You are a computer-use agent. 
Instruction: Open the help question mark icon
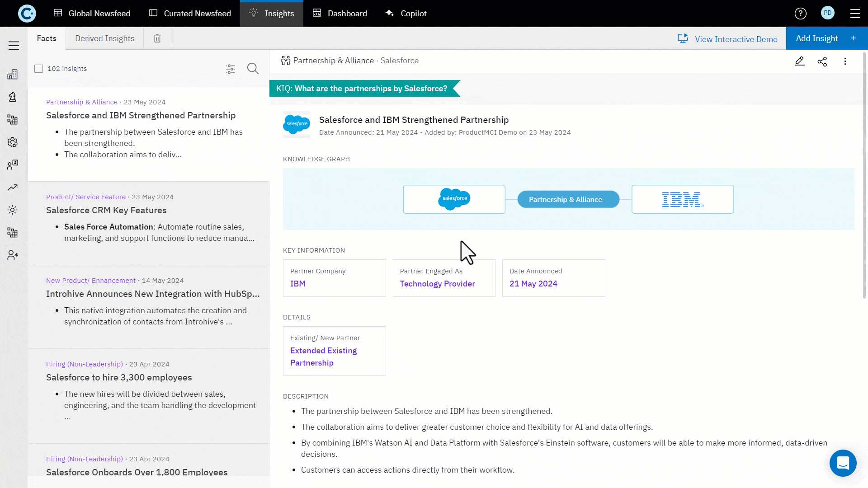click(x=801, y=14)
